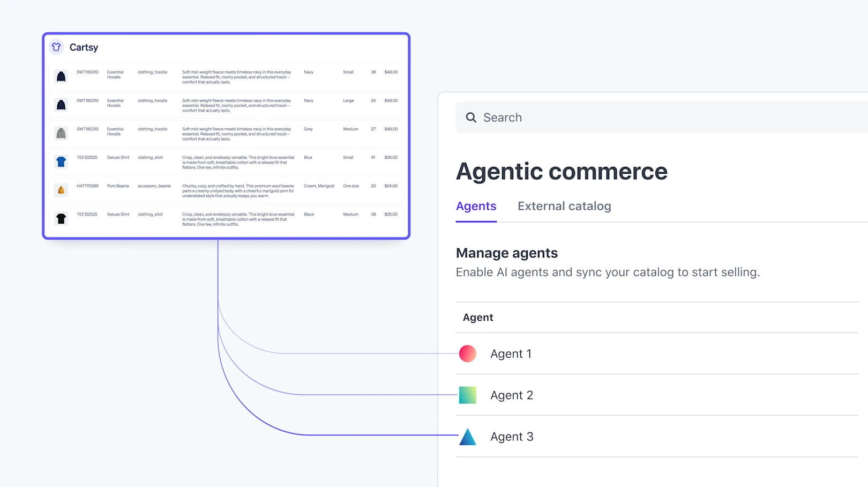The width and height of the screenshot is (868, 487).
Task: Select Agent 3's blue triangle icon
Action: (467, 437)
